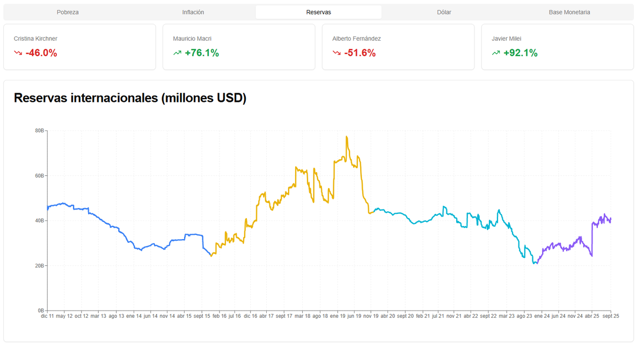This screenshot has width=644, height=350.
Task: Click the +92.1% value
Action: [521, 53]
